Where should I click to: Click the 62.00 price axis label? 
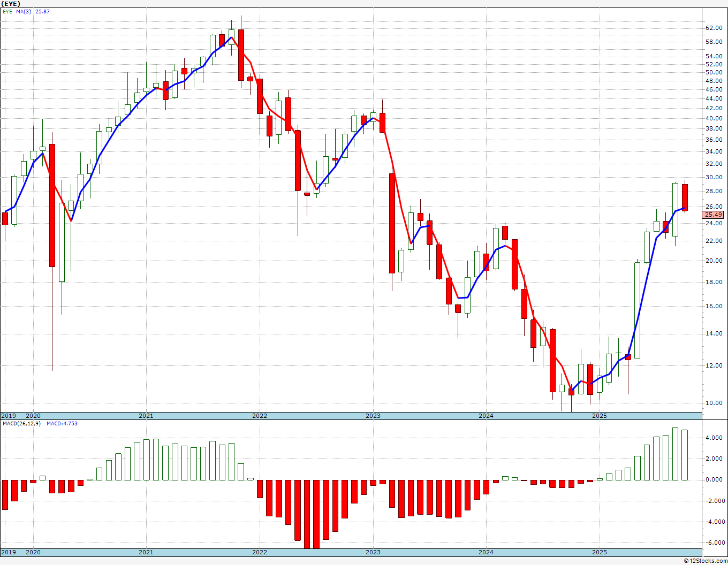click(714, 28)
